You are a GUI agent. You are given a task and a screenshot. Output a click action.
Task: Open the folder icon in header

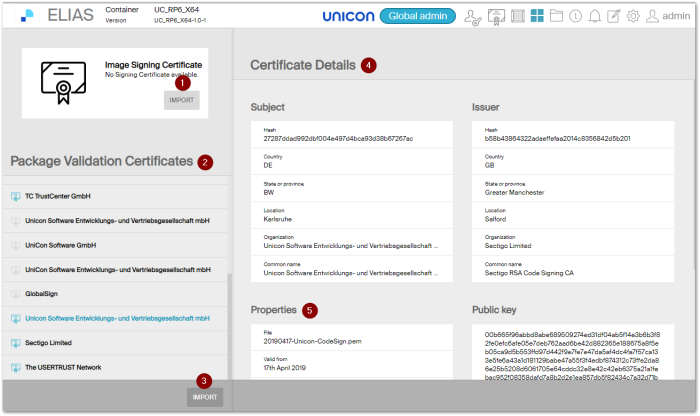pos(556,16)
